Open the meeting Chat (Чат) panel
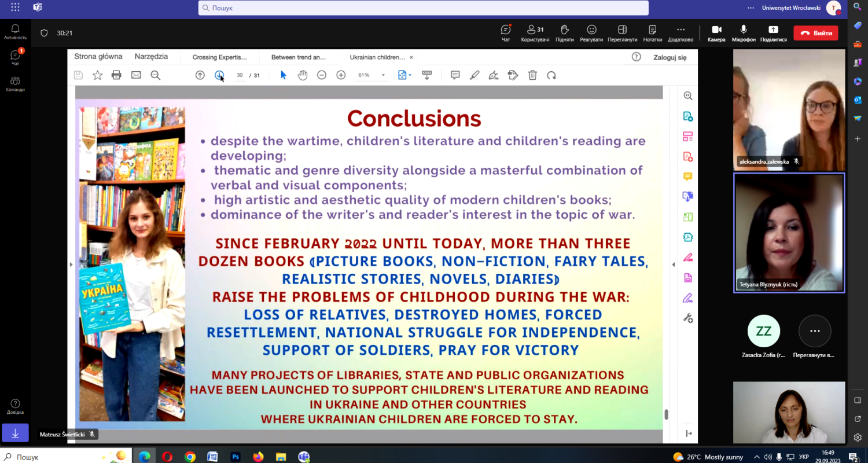The width and height of the screenshot is (868, 463). click(x=506, y=30)
